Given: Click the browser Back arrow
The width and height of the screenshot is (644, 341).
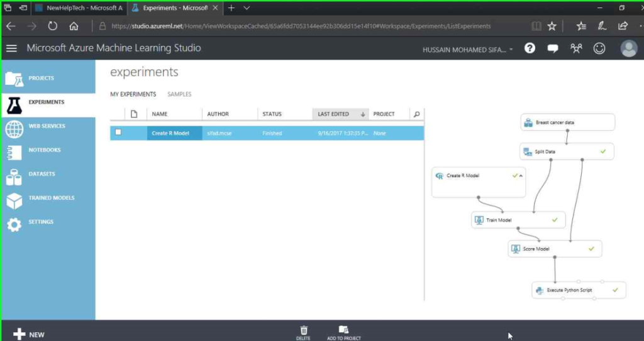Looking at the screenshot, I should pos(11,26).
